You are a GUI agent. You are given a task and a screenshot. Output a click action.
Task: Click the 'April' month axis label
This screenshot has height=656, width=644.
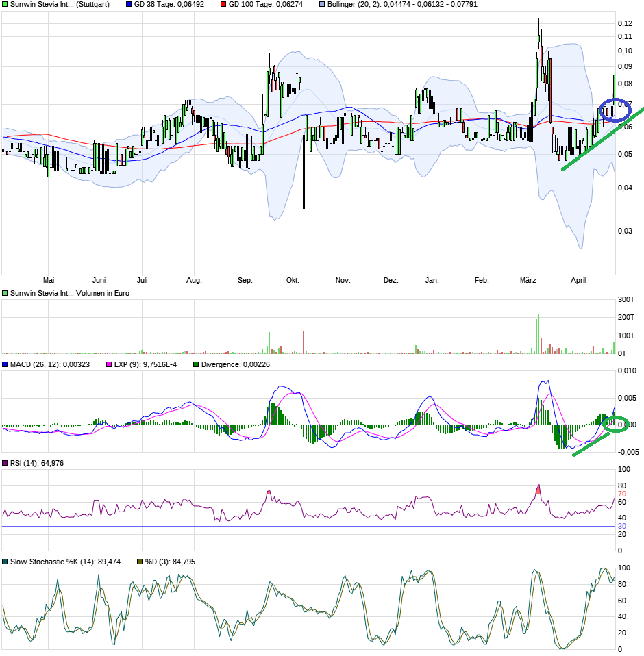[578, 280]
